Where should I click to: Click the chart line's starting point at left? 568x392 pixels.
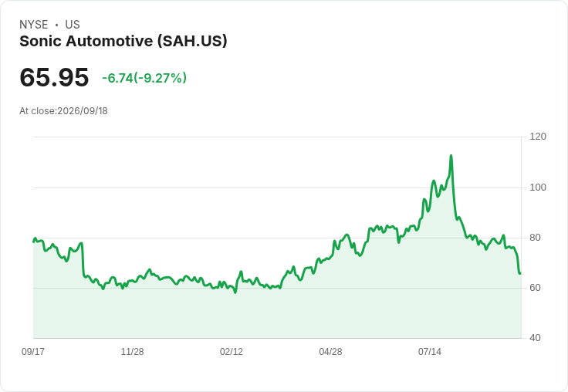coord(34,242)
